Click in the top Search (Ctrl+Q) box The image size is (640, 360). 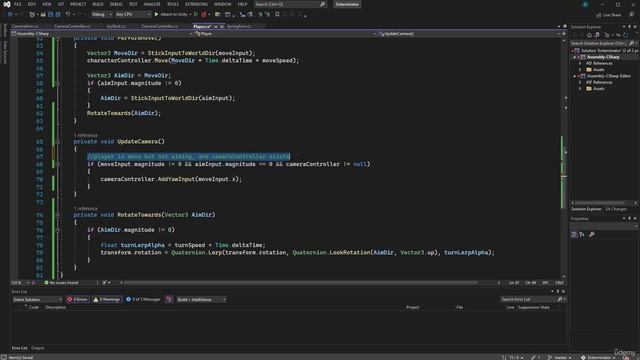(x=290, y=4)
